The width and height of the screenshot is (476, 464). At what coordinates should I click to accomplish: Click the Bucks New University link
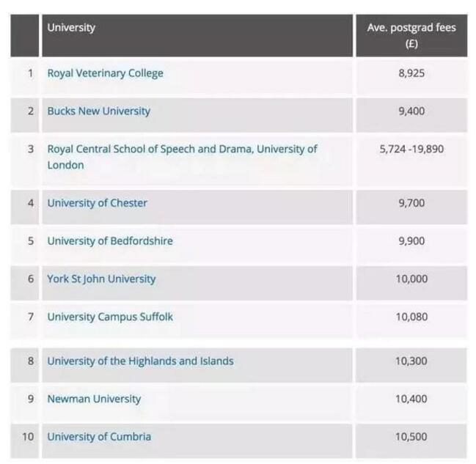click(98, 111)
